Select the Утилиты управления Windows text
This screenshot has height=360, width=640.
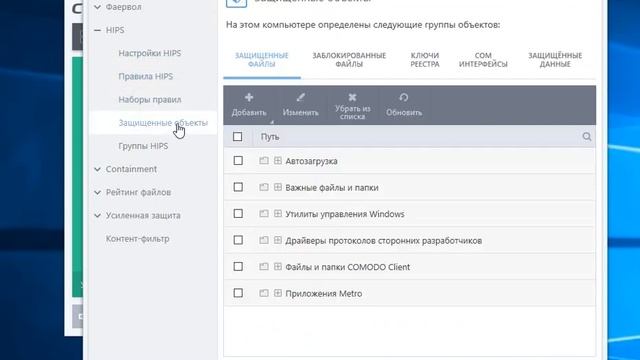[345, 214]
